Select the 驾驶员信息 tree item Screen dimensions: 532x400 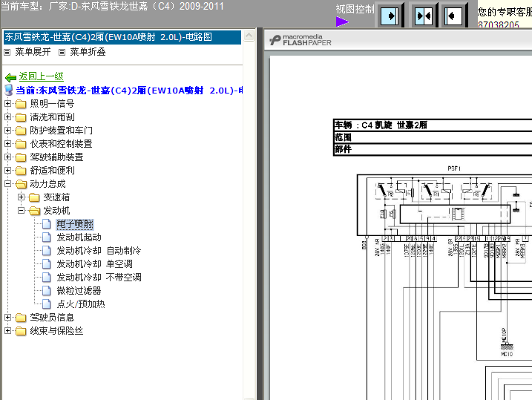[52, 317]
